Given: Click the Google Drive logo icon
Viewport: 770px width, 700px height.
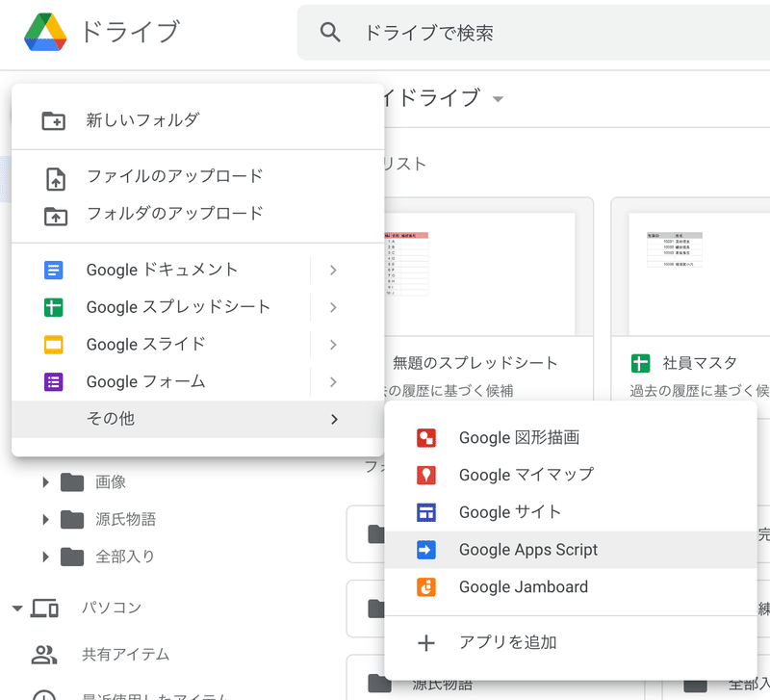Looking at the screenshot, I should (45, 32).
